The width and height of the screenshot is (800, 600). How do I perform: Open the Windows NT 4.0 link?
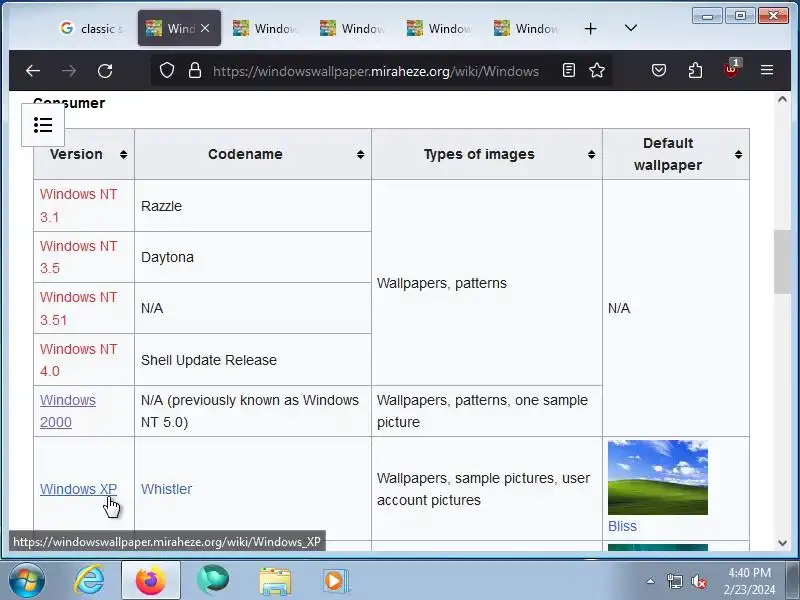(x=79, y=360)
